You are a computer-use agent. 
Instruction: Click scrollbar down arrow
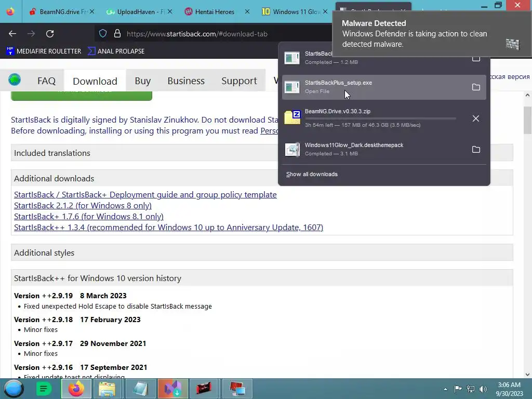click(x=527, y=374)
